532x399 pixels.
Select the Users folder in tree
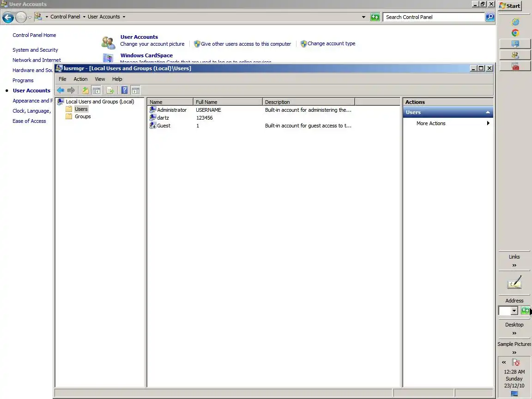coord(81,109)
